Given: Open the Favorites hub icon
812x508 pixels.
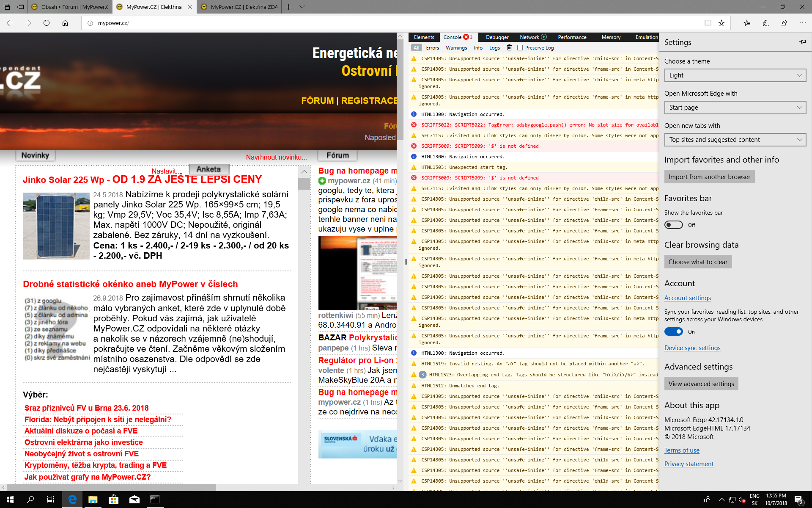Looking at the screenshot, I should pos(747,23).
